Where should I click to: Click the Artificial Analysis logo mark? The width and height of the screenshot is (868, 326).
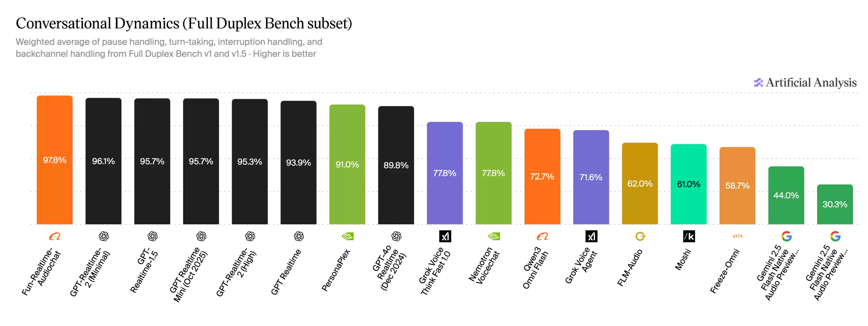click(x=758, y=83)
